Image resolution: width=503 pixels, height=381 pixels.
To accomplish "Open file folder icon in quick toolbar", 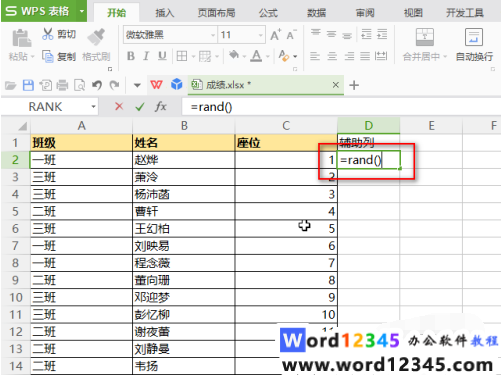I will [x=10, y=86].
